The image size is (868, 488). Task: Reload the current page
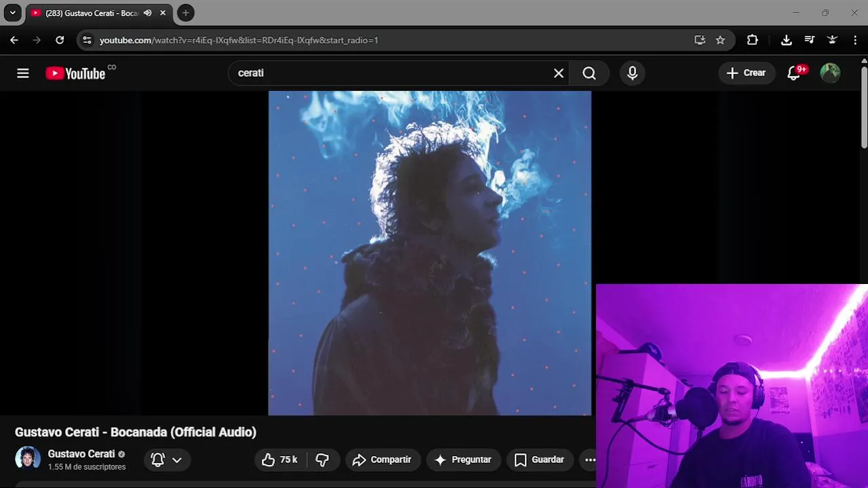click(60, 40)
